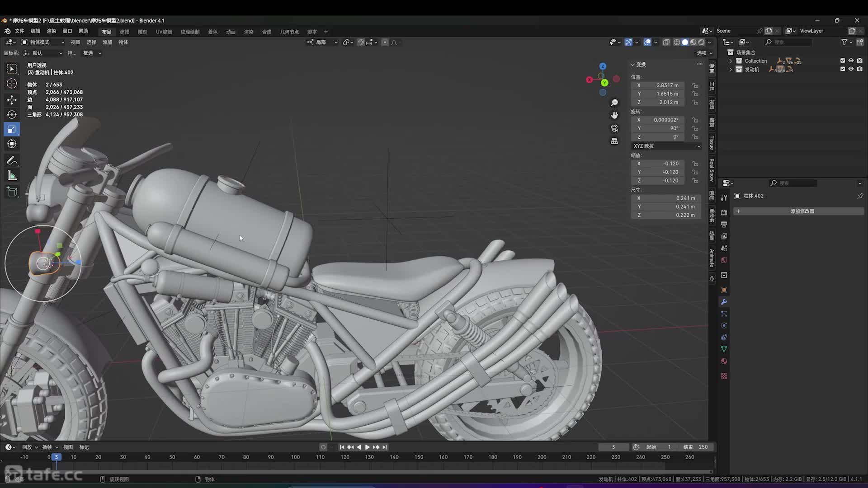Switch to rendered shading mode
Screen dimensions: 868x488
coord(701,42)
